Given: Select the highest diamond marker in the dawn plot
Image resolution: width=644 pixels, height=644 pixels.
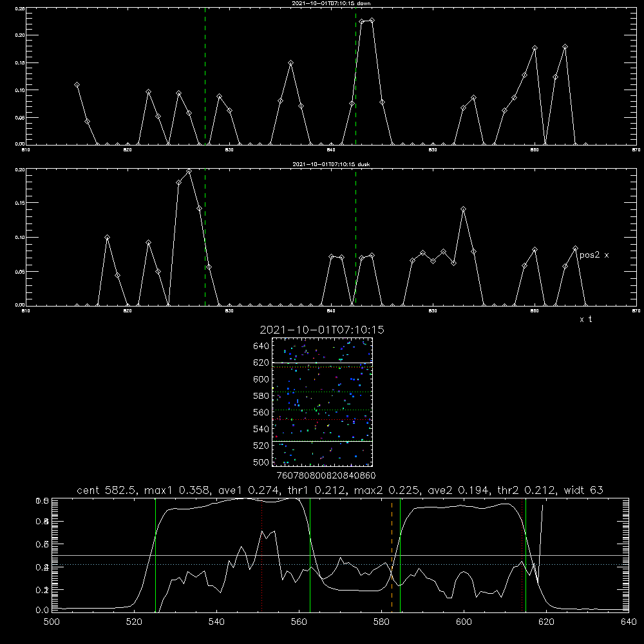Looking at the screenshot, I should tap(372, 20).
